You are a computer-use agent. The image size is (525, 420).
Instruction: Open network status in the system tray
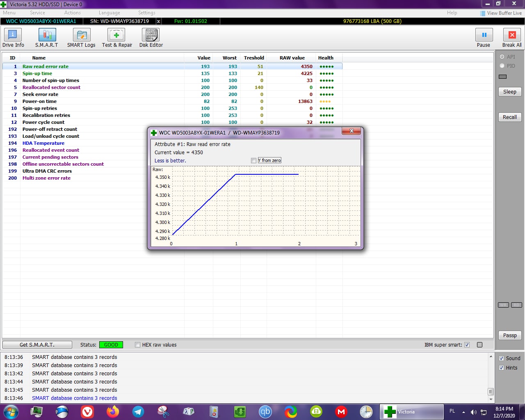(484, 412)
